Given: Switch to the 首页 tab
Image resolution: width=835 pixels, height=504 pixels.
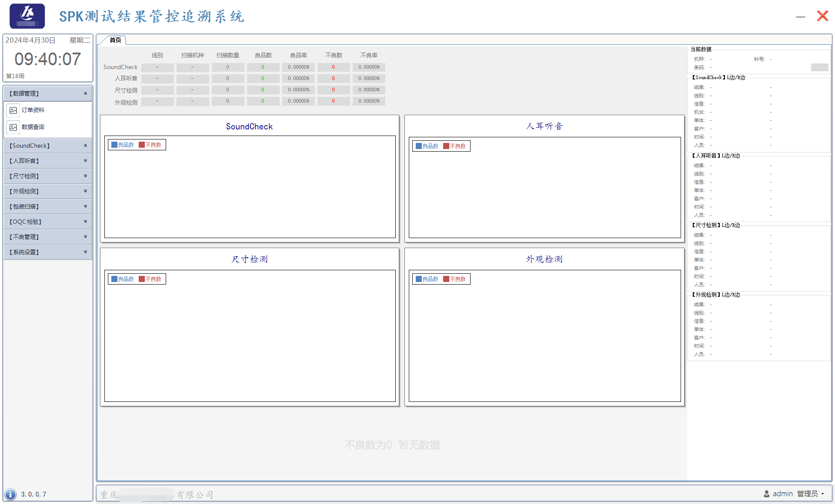Looking at the screenshot, I should tap(115, 40).
